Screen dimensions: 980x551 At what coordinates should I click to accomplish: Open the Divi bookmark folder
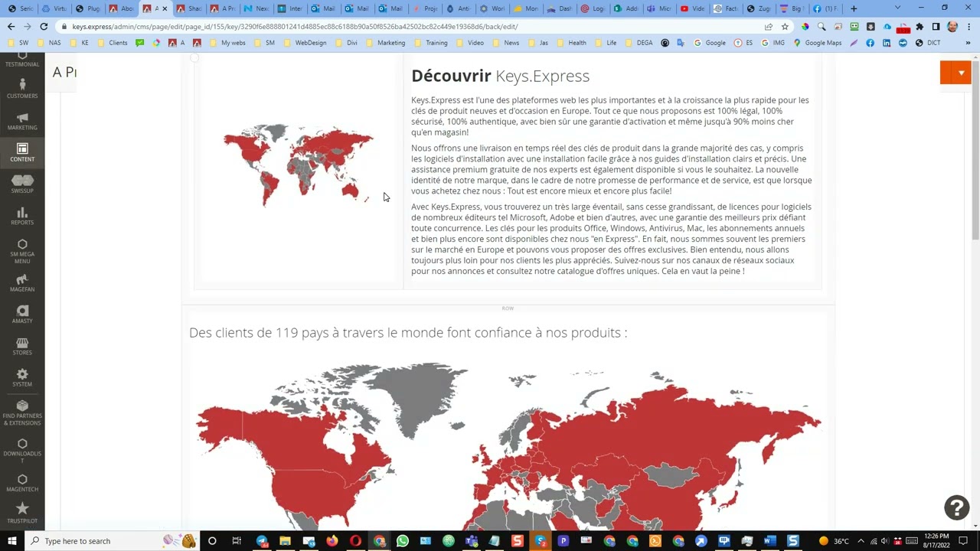[x=347, y=43]
